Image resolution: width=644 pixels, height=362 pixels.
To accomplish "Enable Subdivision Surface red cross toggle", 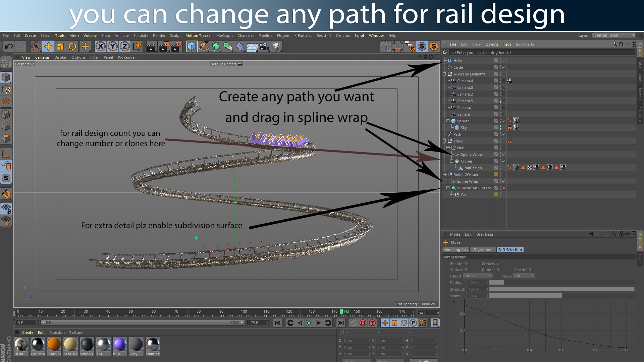I will pos(504,188).
